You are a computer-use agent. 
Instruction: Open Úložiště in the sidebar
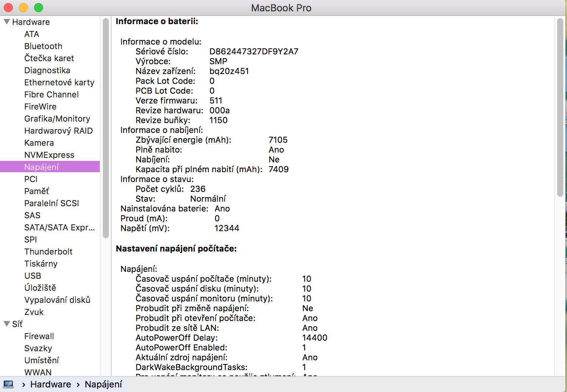40,288
